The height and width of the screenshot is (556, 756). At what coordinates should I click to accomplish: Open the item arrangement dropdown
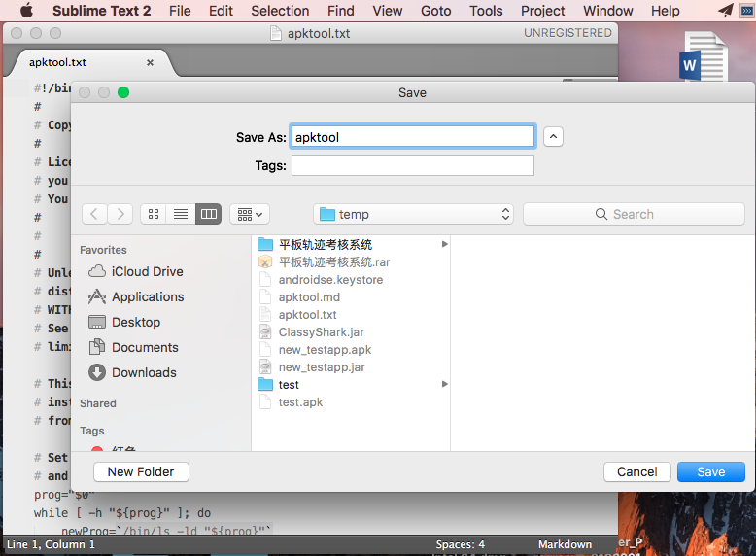[250, 214]
